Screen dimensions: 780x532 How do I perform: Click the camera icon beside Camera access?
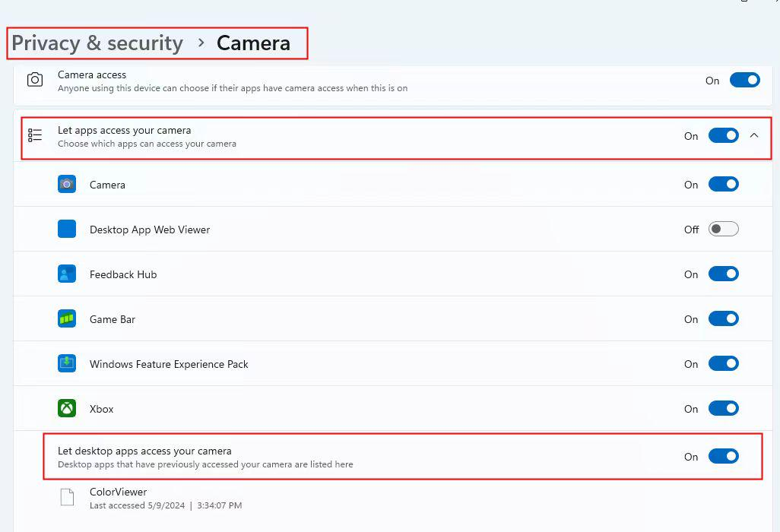tap(35, 81)
